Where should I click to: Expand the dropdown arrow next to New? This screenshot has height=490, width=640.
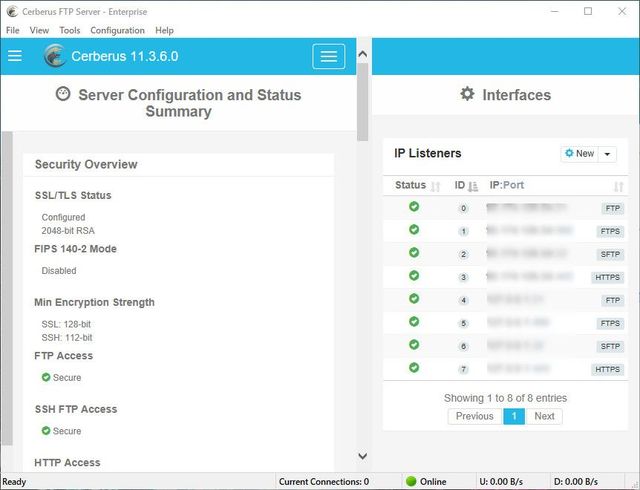(x=608, y=154)
